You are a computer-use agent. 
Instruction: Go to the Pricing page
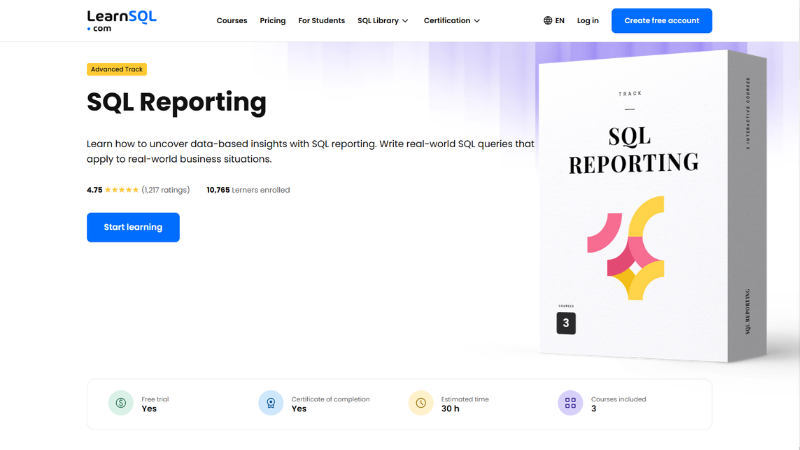(x=273, y=21)
